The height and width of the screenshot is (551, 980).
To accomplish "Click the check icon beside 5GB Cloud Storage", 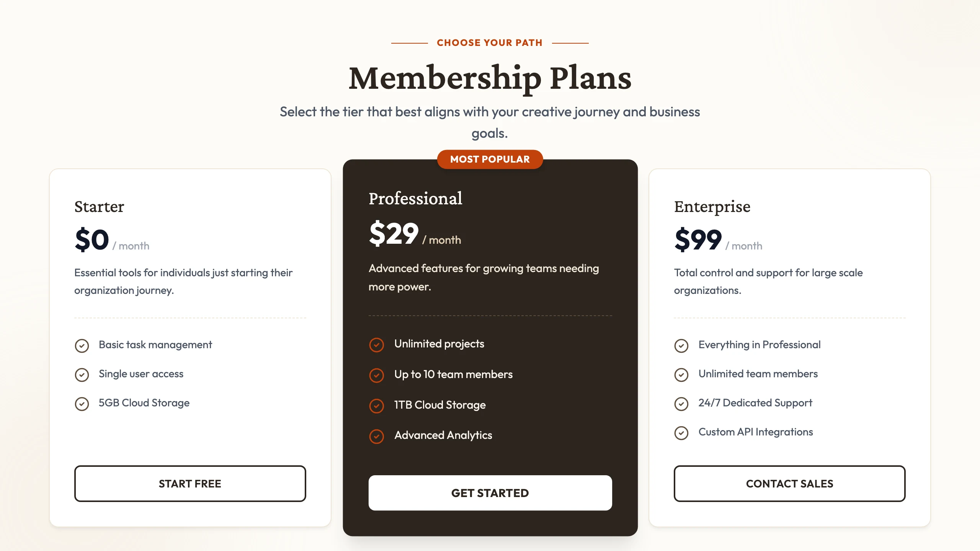I will click(82, 404).
